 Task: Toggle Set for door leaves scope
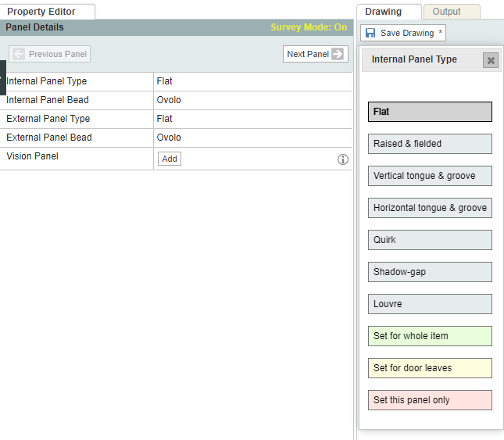tap(430, 368)
